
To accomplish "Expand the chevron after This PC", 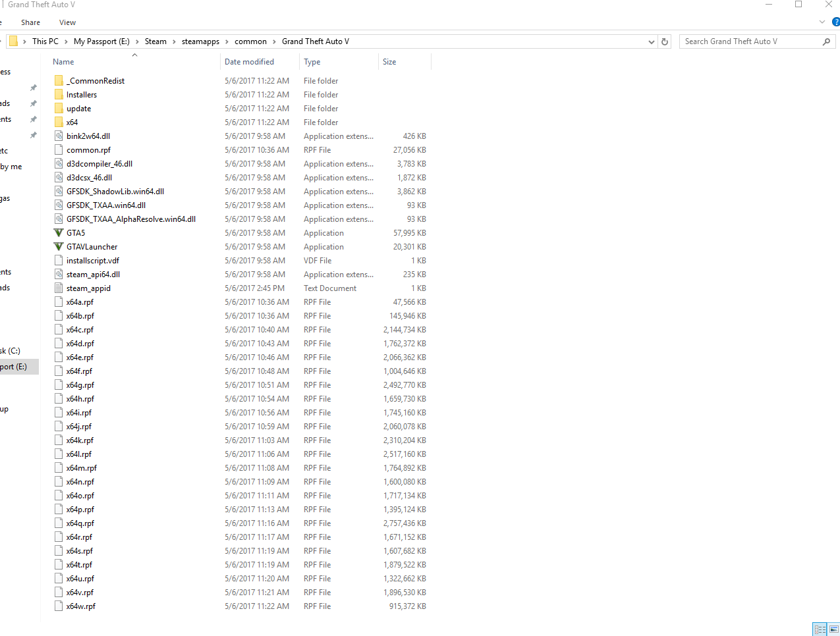I will [x=66, y=41].
